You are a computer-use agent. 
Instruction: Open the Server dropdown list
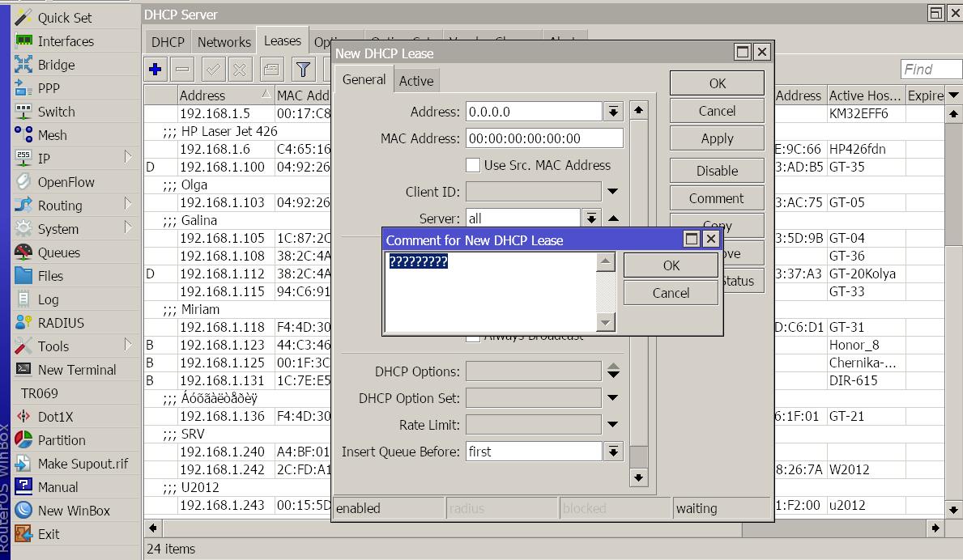point(590,218)
